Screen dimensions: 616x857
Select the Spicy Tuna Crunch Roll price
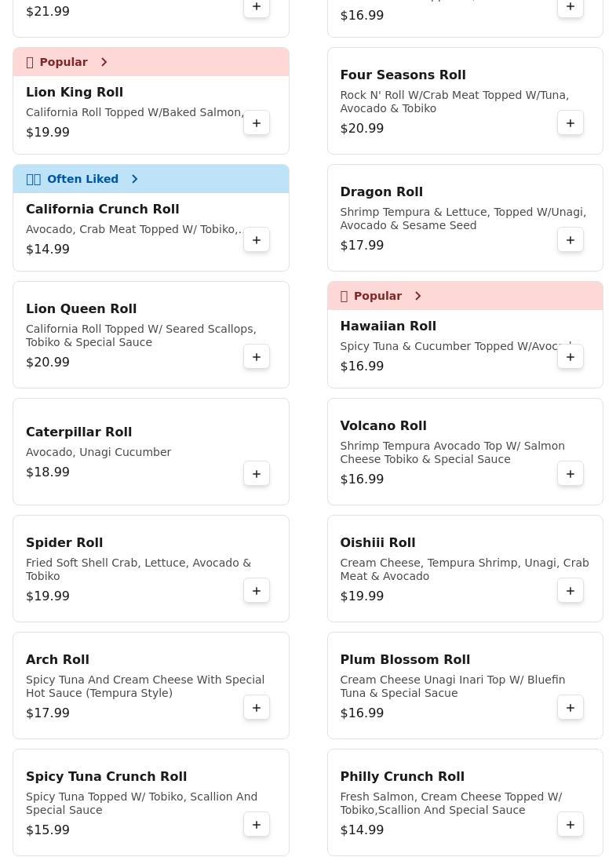tap(48, 830)
